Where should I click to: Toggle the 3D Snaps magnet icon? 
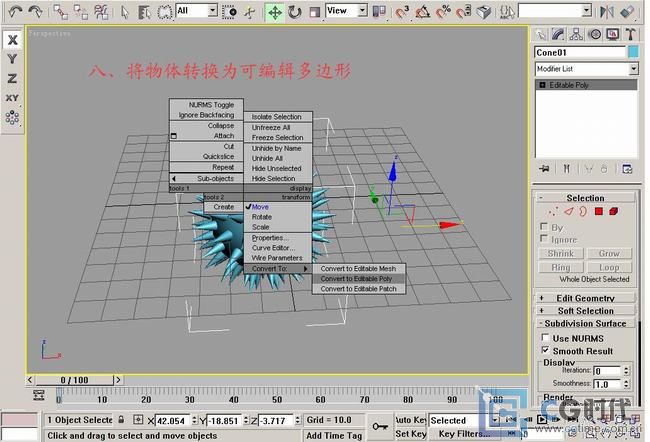pos(402,12)
